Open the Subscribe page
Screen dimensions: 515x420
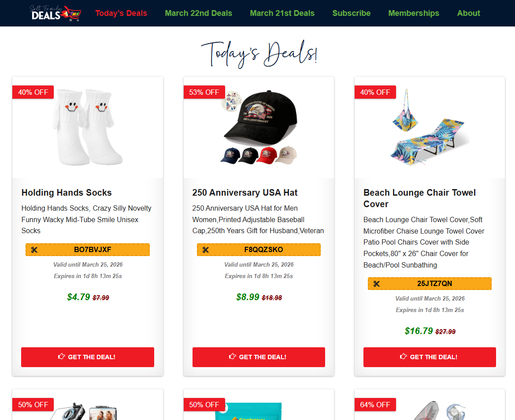(x=352, y=13)
